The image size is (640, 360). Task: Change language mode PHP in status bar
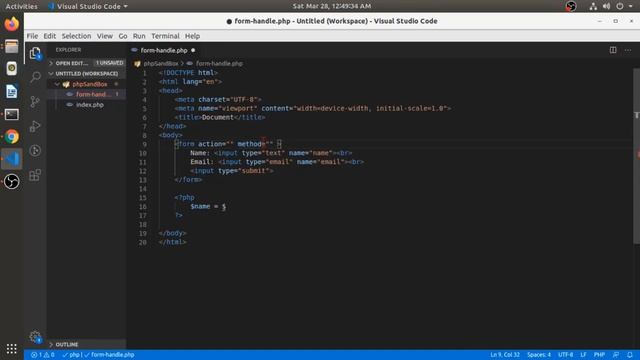[x=599, y=355]
